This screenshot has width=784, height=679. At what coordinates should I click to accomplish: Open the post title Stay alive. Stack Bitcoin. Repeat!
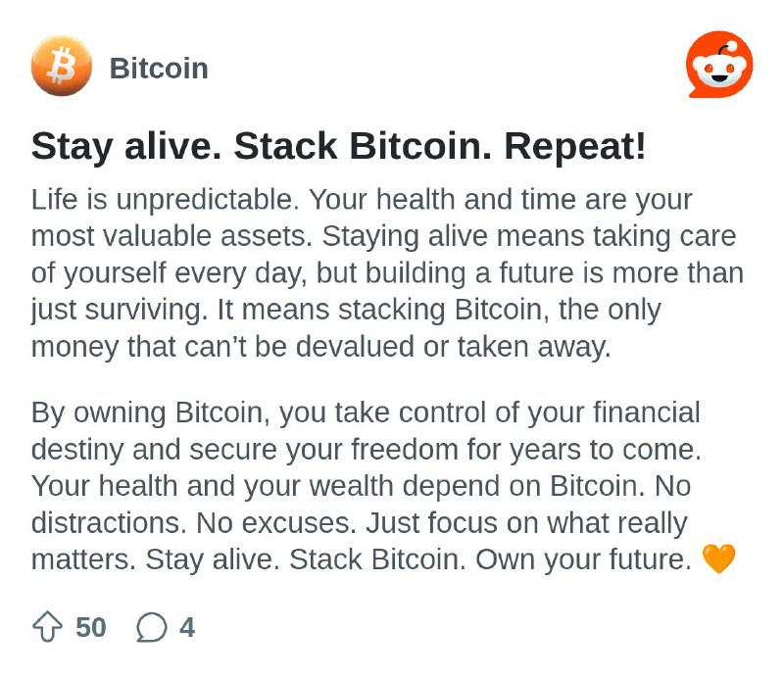[338, 146]
